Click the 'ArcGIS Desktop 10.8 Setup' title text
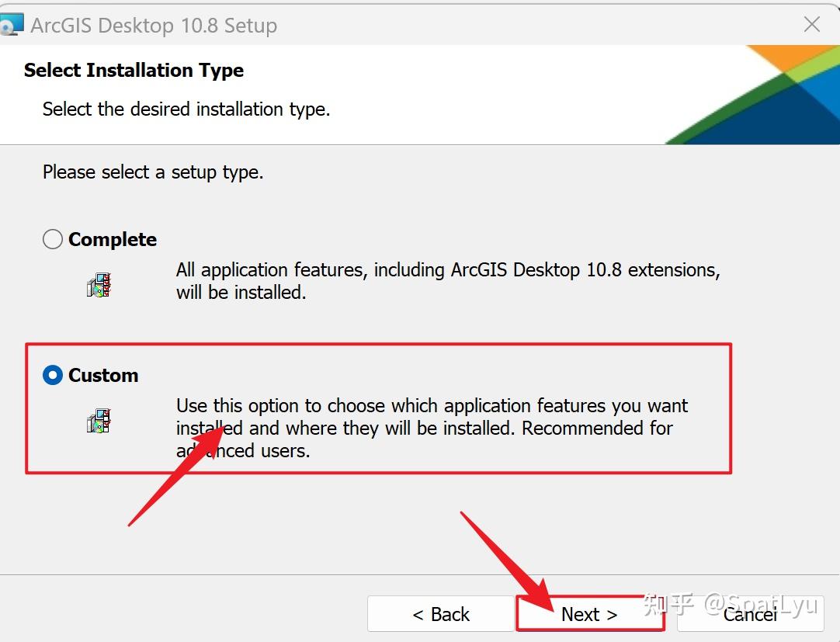 (x=154, y=25)
